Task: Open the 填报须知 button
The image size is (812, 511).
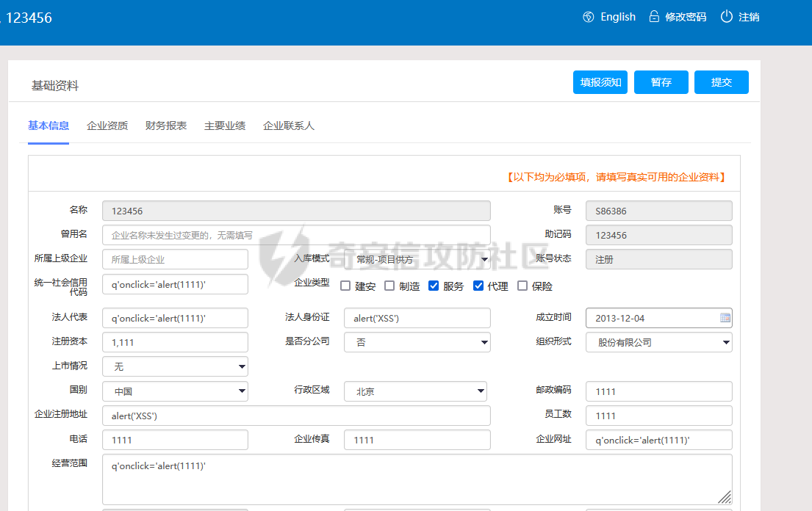Action: point(600,82)
